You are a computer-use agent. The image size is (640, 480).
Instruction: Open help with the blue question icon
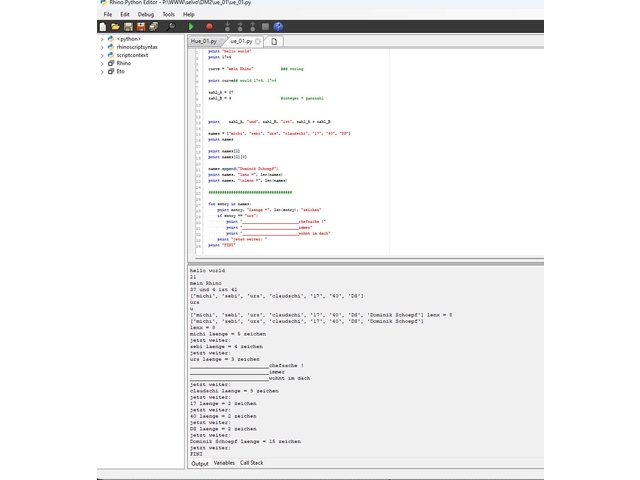pos(278,27)
